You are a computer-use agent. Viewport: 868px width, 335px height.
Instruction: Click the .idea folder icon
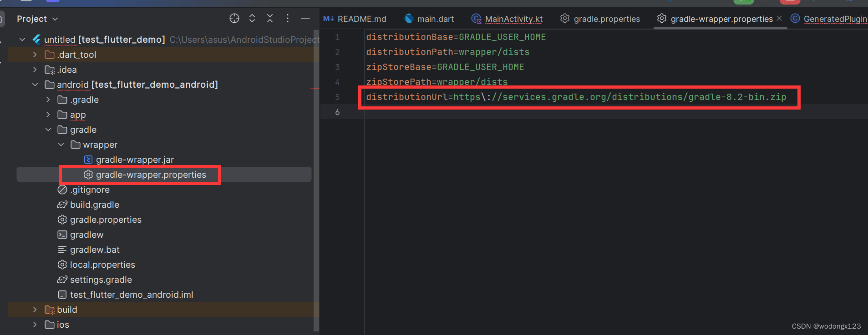pyautogui.click(x=50, y=70)
